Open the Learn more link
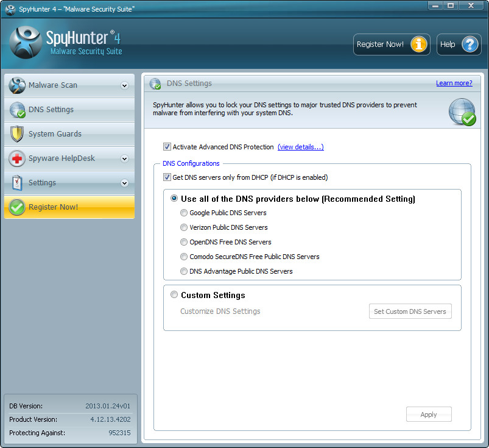Image resolution: width=489 pixels, height=448 pixels. 454,83
